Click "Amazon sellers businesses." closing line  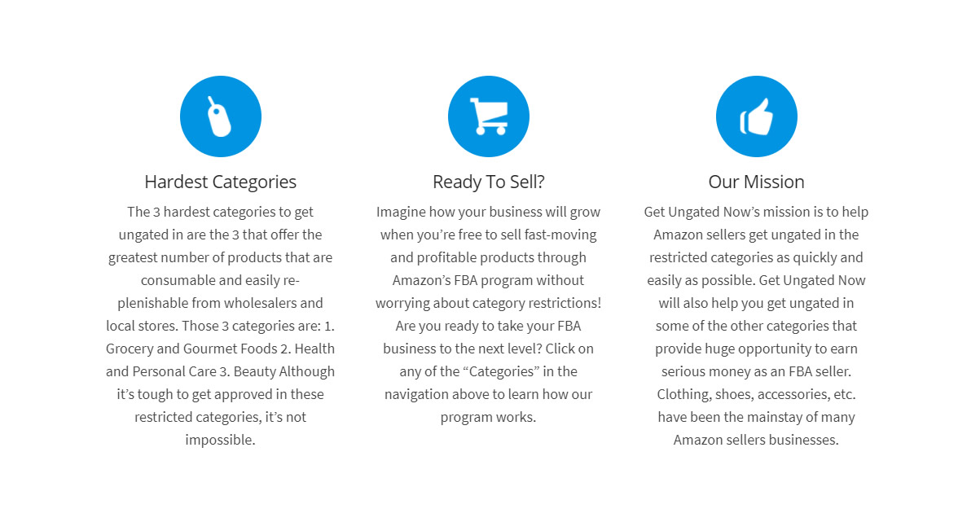(756, 440)
